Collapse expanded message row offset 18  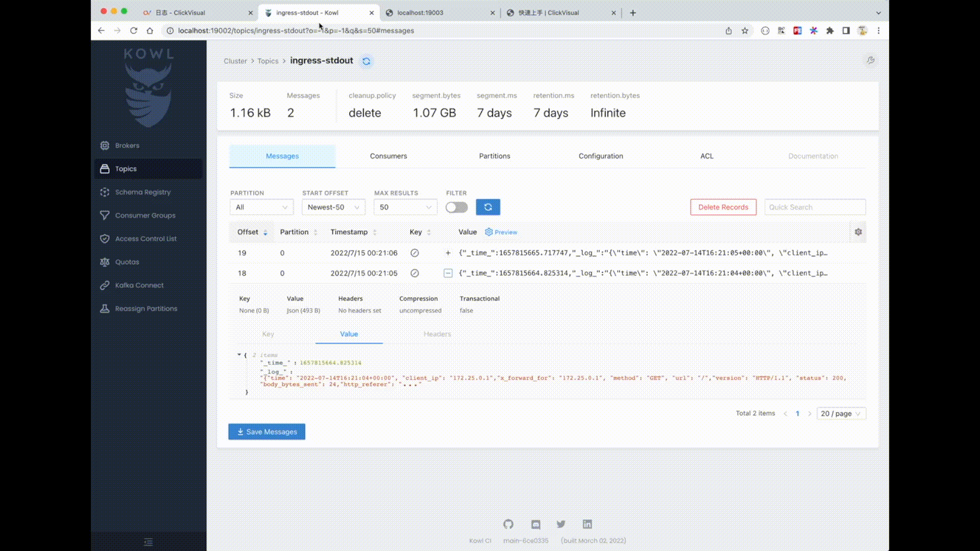point(448,273)
